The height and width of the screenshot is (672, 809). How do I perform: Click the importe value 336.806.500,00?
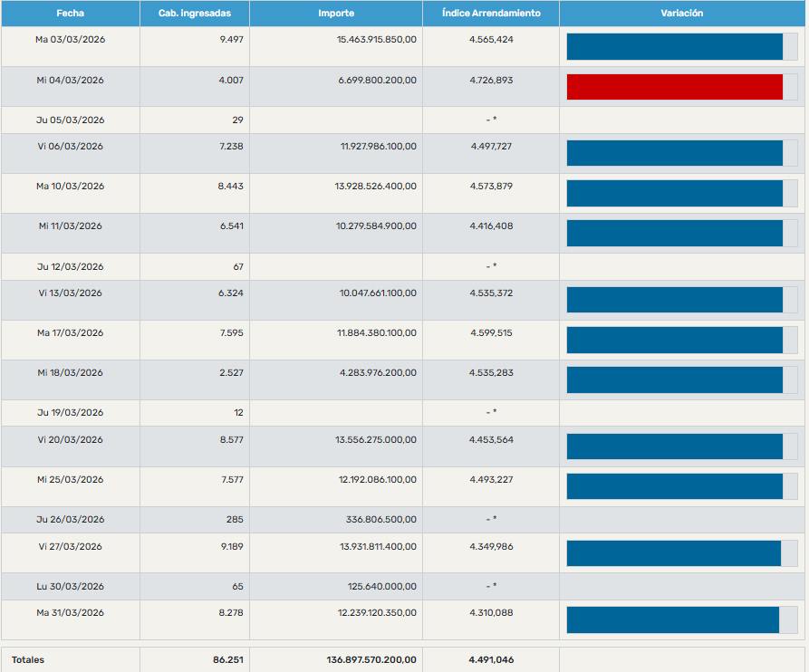coord(378,520)
